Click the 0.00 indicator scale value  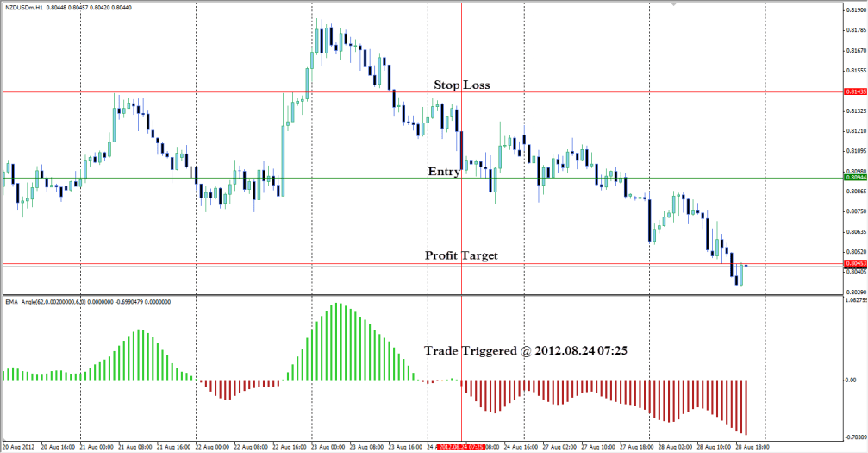pos(851,380)
